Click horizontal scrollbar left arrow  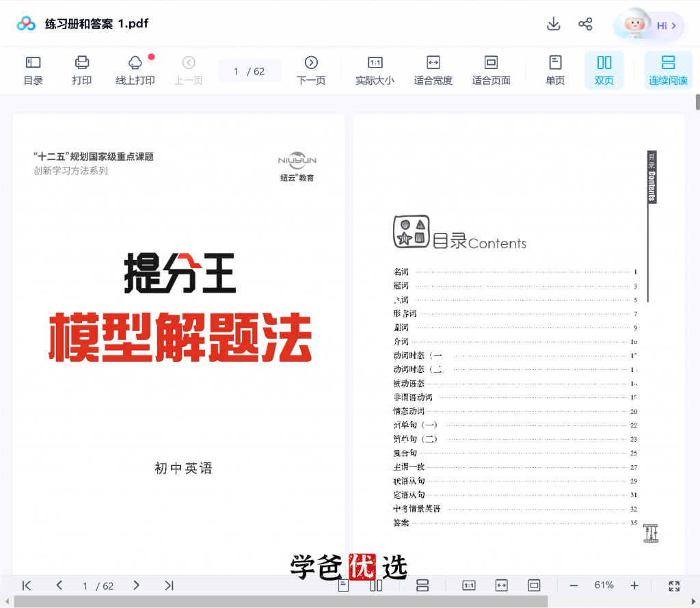tap(7, 601)
